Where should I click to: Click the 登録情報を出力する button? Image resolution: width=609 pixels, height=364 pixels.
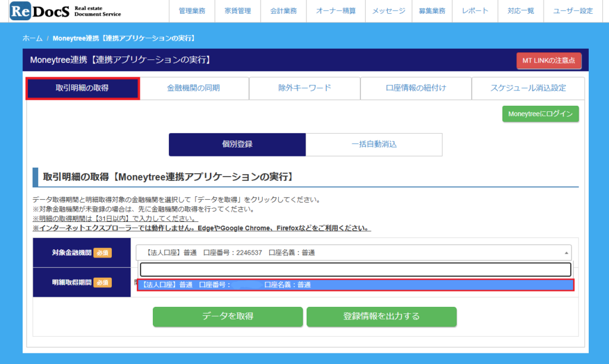381,316
